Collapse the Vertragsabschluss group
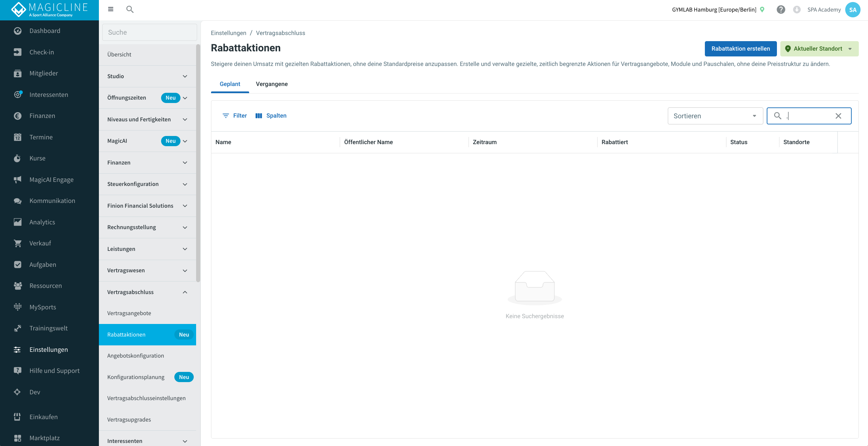Image resolution: width=868 pixels, height=446 pixels. coord(147,292)
